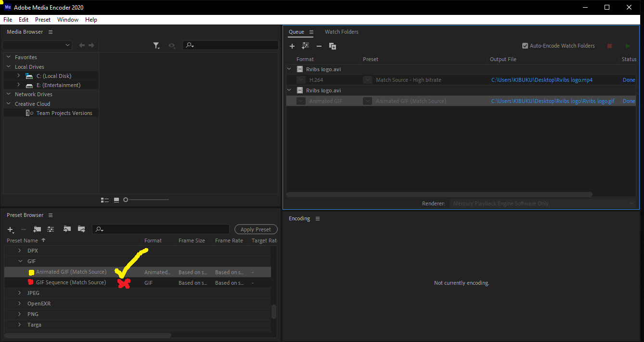Image resolution: width=644 pixels, height=342 pixels.
Task: Open the Preset menu
Action: 43,20
